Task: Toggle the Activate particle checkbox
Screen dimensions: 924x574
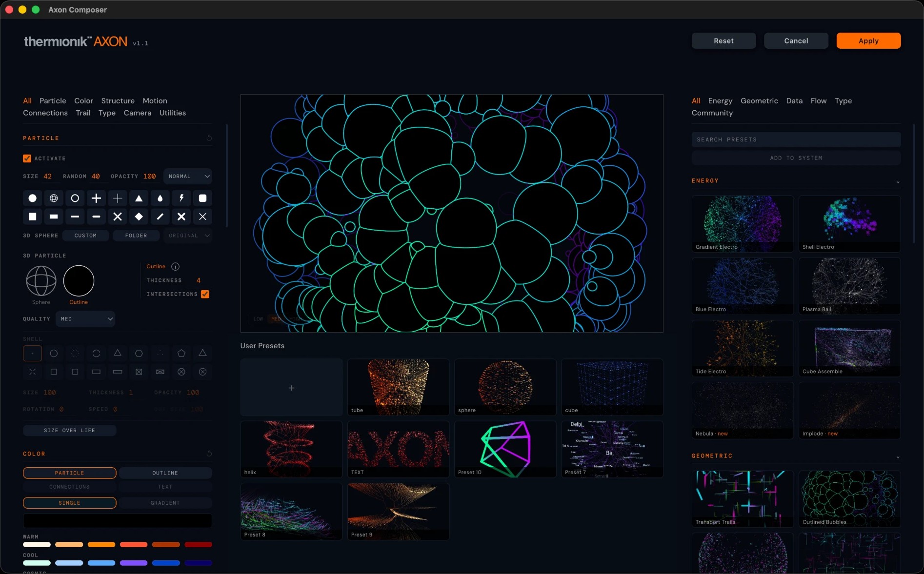Action: click(27, 158)
